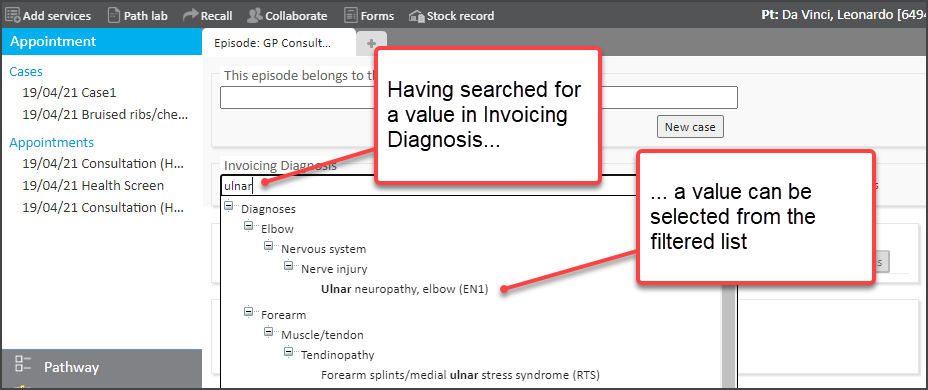Click the Forearm category label
Screen dimensions: 928x390
tap(283, 315)
